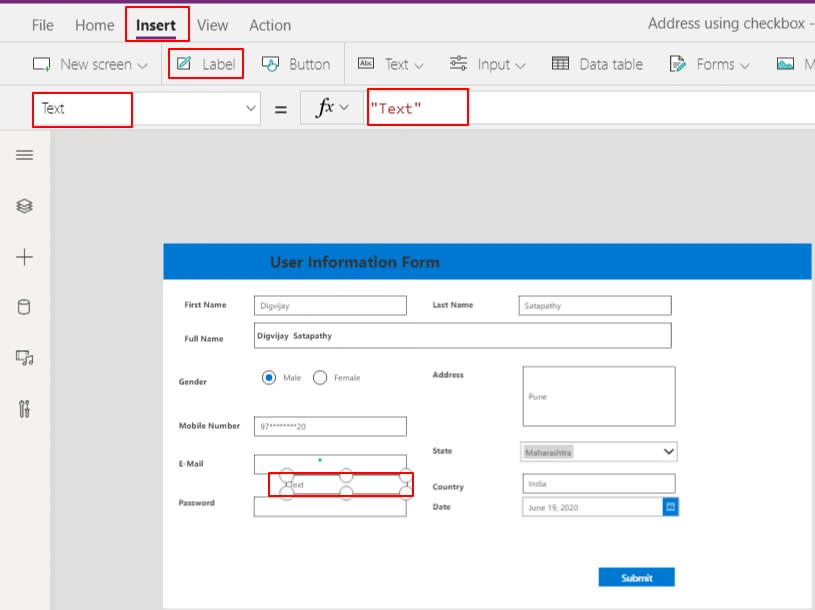
Task: Open the View tab
Action: 212,25
